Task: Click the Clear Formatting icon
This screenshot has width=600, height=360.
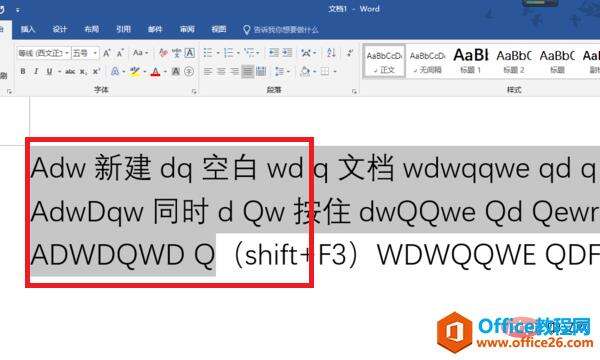Action: click(163, 53)
